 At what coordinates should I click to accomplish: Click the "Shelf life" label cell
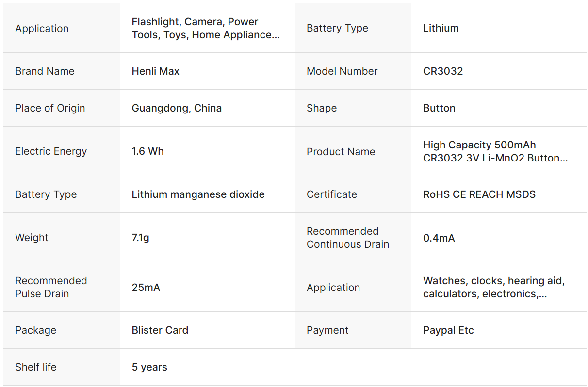[x=35, y=367]
